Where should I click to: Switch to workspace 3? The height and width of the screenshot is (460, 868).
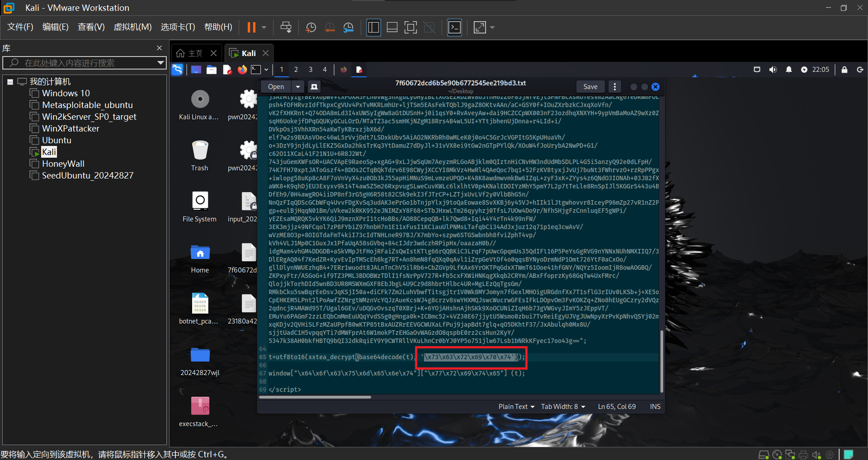click(311, 70)
